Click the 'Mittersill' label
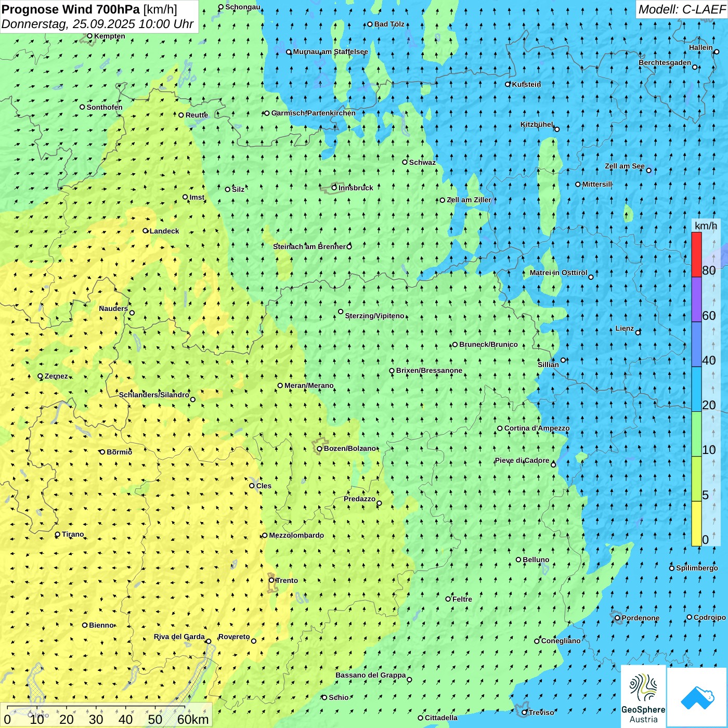728x728 pixels. (597, 184)
